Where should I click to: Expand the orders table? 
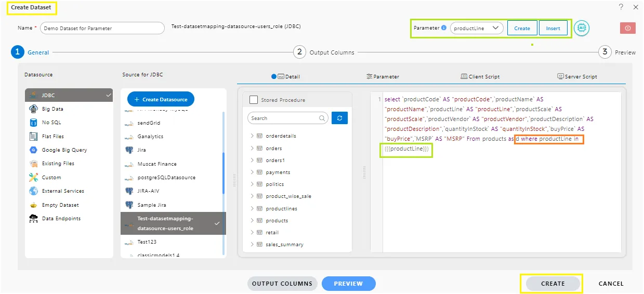252,148
